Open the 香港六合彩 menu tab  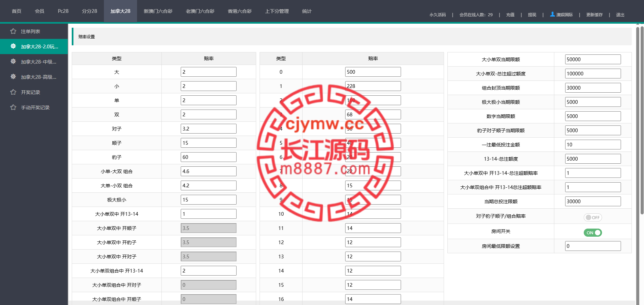click(x=240, y=11)
